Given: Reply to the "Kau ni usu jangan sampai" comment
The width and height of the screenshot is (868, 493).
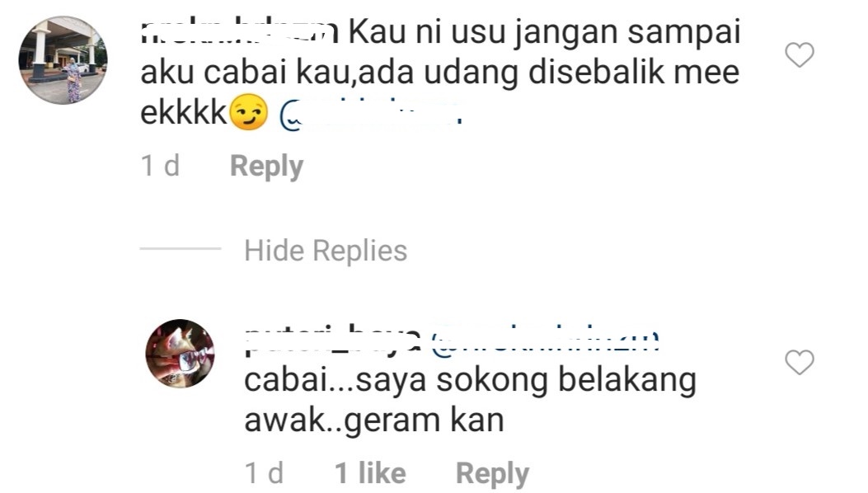Looking at the screenshot, I should [x=266, y=166].
